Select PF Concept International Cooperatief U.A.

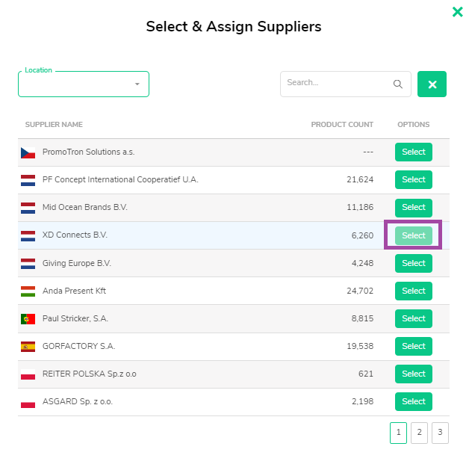pyautogui.click(x=414, y=179)
